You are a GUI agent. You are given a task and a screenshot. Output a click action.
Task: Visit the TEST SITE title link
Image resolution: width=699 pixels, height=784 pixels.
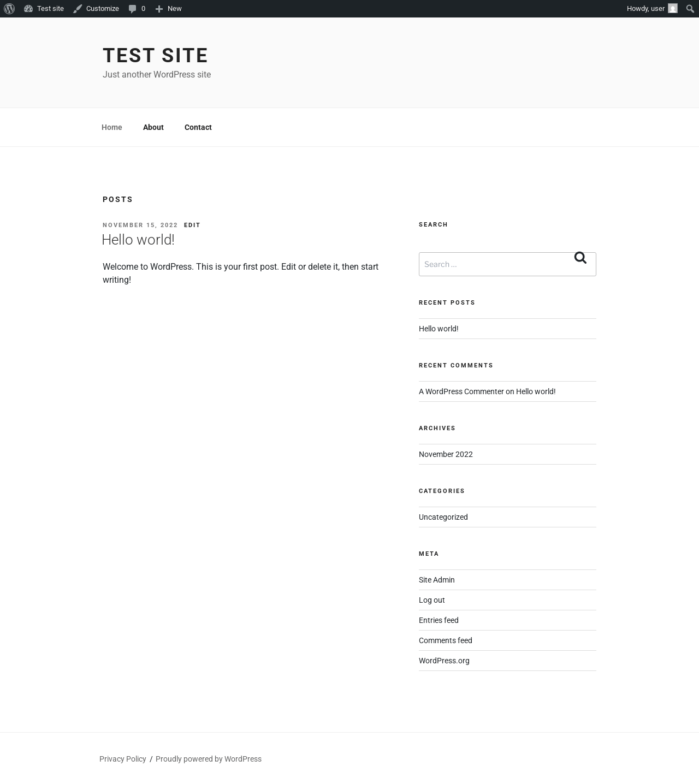click(x=155, y=56)
